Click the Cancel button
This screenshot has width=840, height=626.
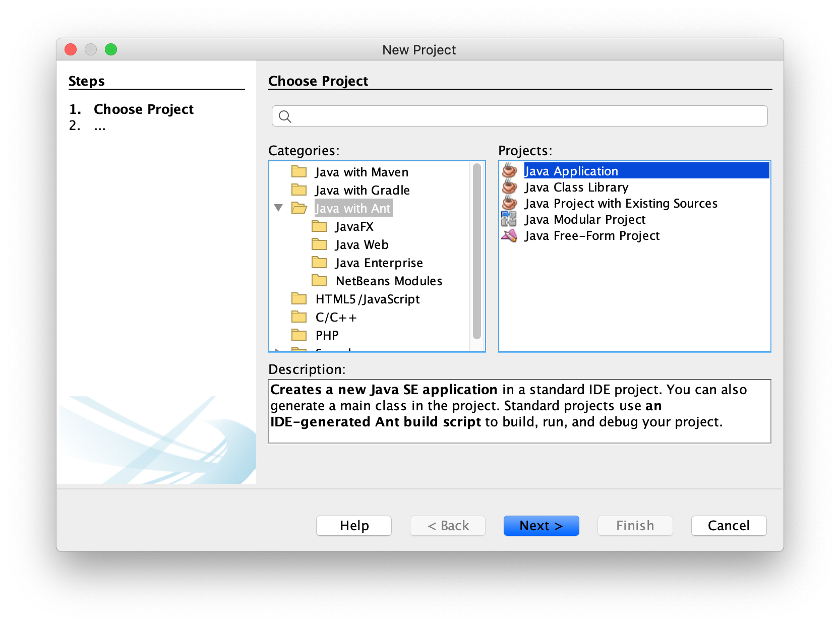pos(729,526)
